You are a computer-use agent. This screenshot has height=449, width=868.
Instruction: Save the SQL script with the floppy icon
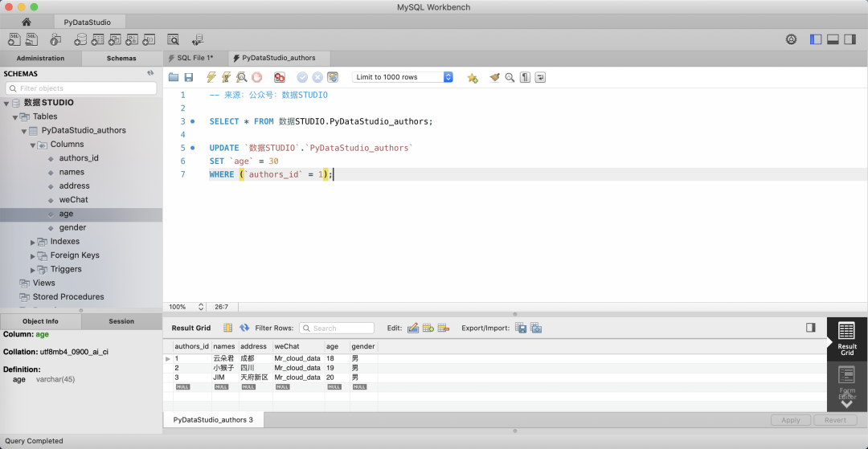coord(189,77)
